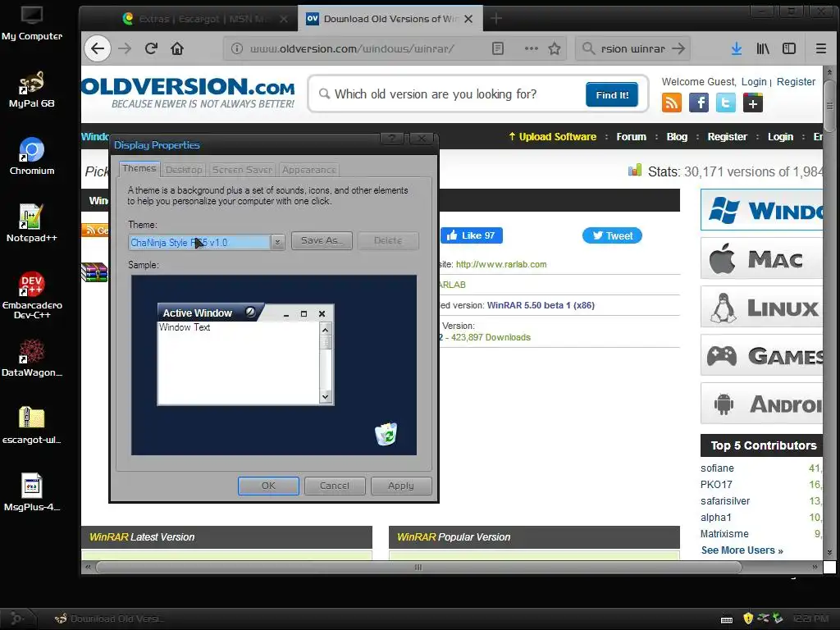Click the shield tray icon
The width and height of the screenshot is (840, 630).
[748, 619]
